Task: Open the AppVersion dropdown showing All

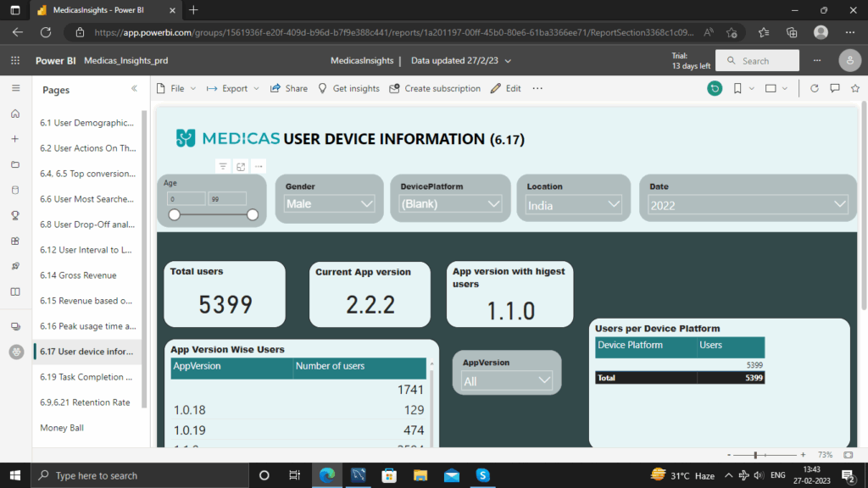Action: pyautogui.click(x=507, y=380)
